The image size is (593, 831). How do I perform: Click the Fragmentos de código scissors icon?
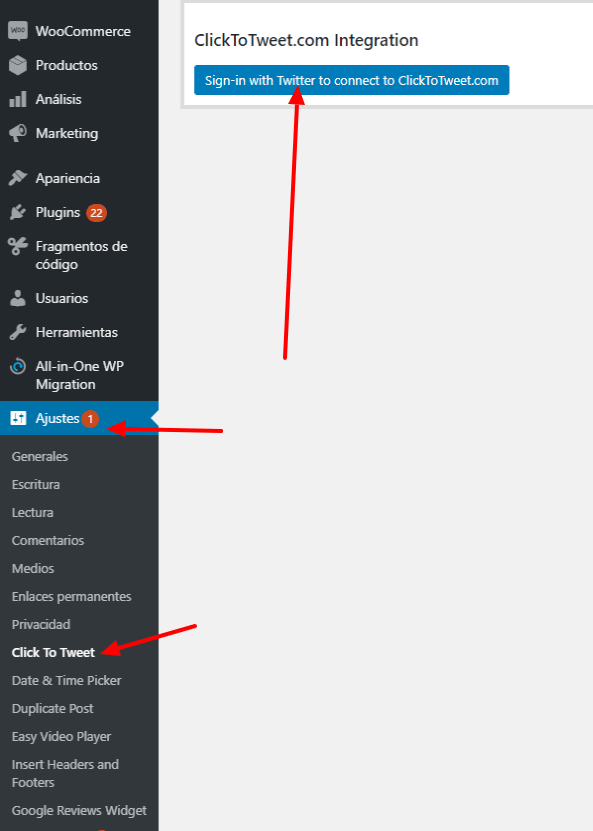pyautogui.click(x=18, y=246)
